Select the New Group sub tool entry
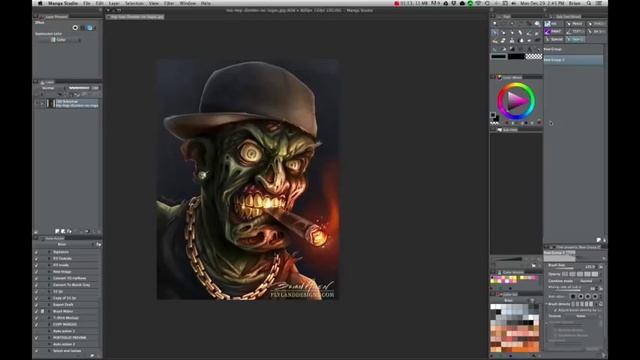The height and width of the screenshot is (360, 640). 573,49
